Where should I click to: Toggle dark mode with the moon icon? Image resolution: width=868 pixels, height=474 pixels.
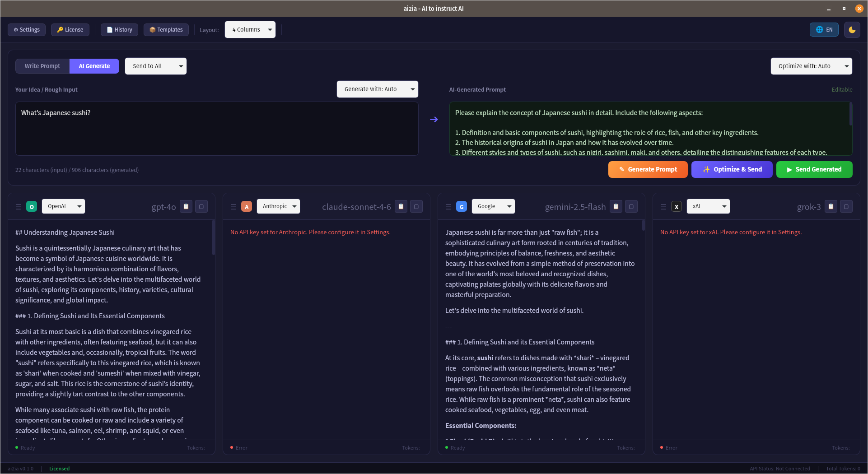coord(852,29)
